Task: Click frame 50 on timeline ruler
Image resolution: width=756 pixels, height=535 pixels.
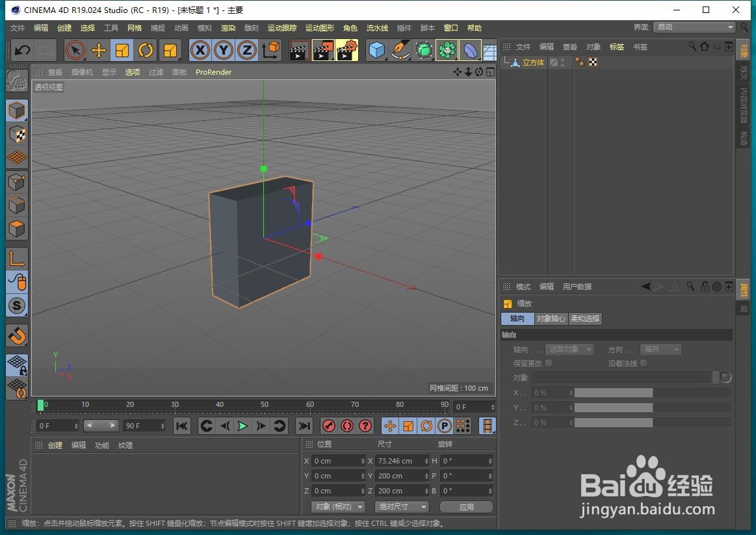Action: click(x=265, y=405)
